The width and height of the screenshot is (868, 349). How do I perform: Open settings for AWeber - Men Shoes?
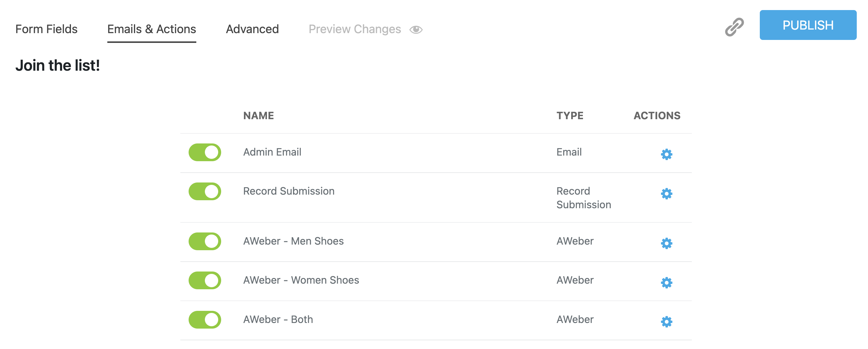(667, 243)
